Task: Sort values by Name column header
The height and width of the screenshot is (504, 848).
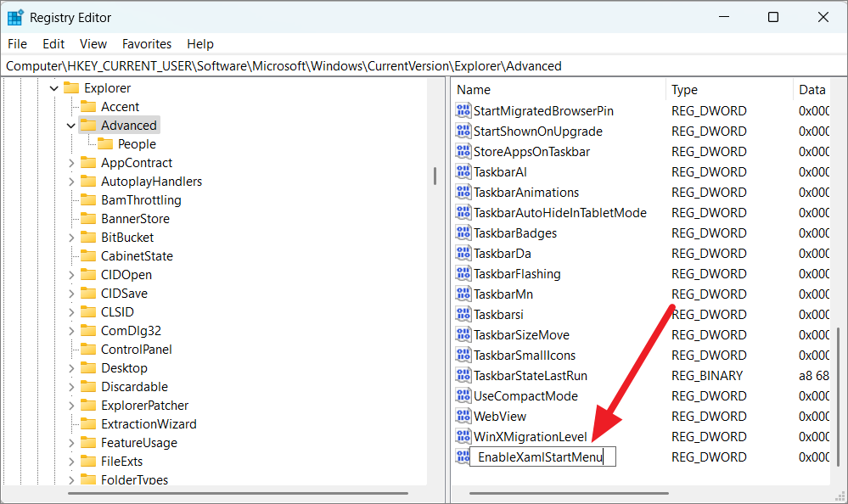Action: point(559,90)
